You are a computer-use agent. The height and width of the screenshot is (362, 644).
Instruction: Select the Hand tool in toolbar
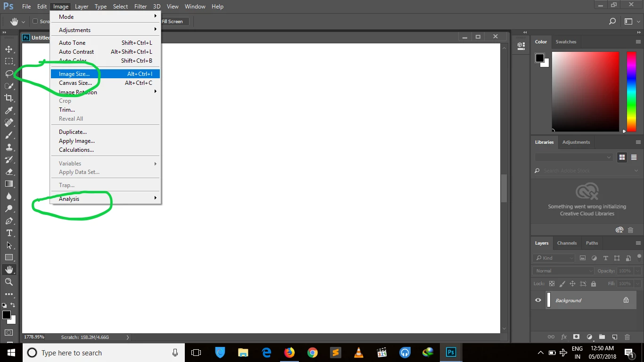point(9,270)
